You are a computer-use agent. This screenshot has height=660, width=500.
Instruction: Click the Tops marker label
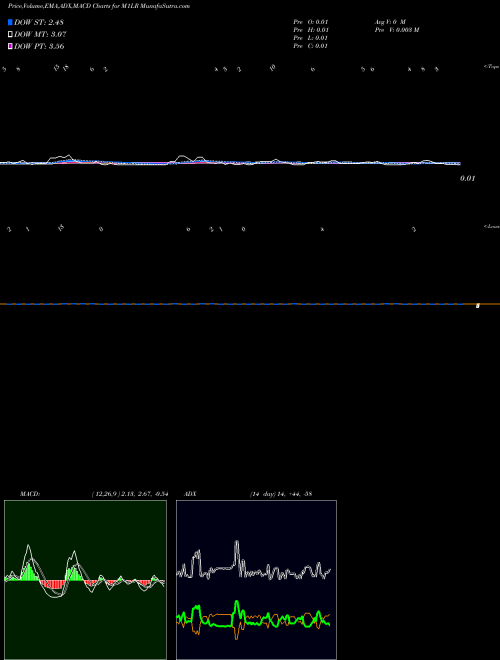pos(491,67)
